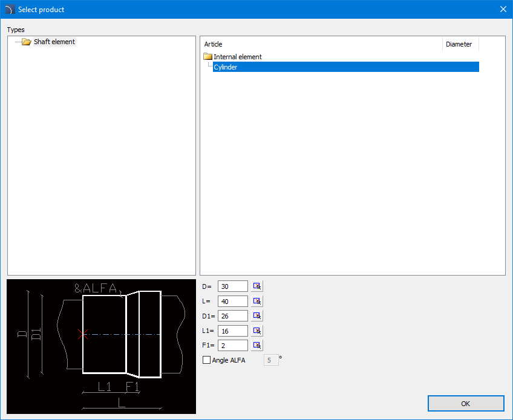The width and height of the screenshot is (513, 420).
Task: Close the Select product dialog
Action: point(503,9)
